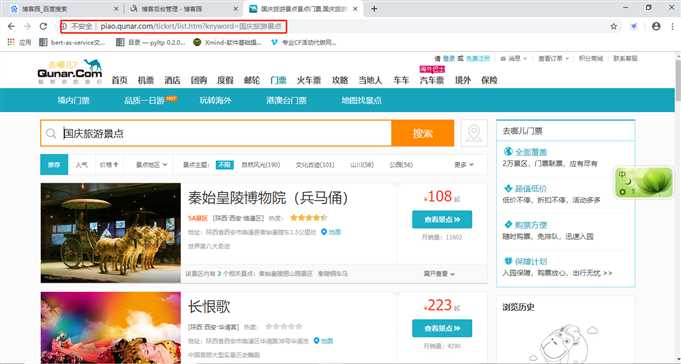The height and width of the screenshot is (364, 681).
Task: Open the 秦始皇陵博物院 title link
Action: coord(268,198)
